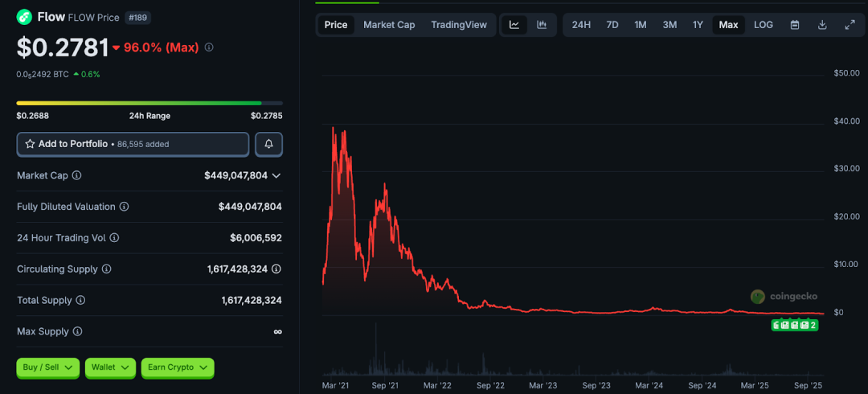Screen dimensions: 868x394
Task: Switch to the Market Cap tab
Action: point(389,25)
